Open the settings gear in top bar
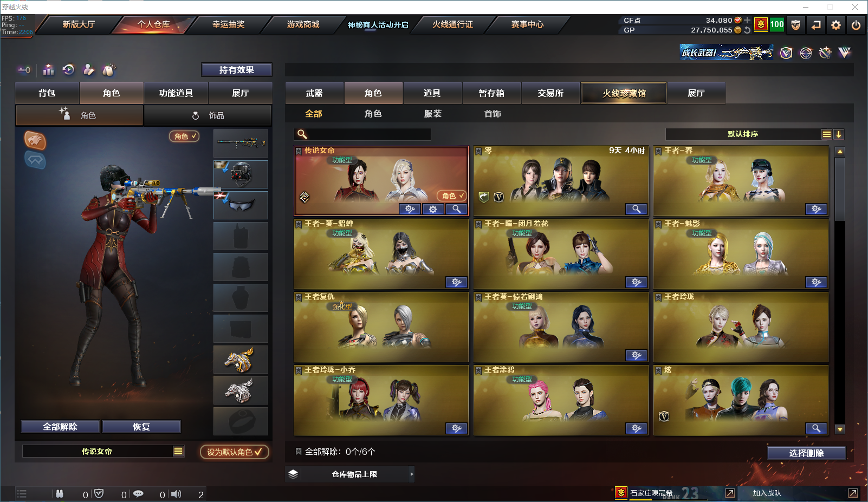This screenshot has height=502, width=868. coord(836,25)
